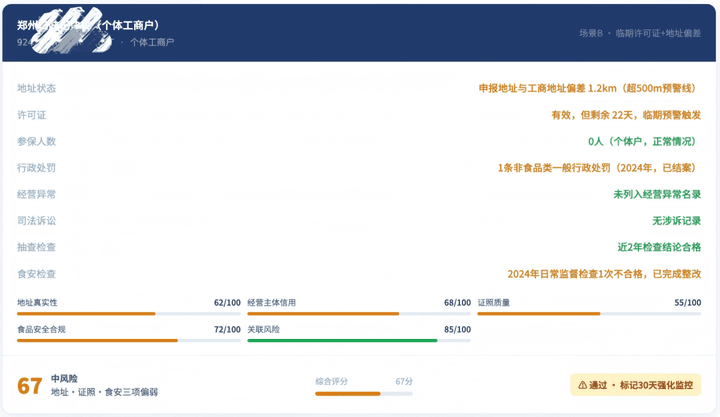Click the 未列入经营异常名录 status
Image resolution: width=720 pixels, height=417 pixels.
click(x=657, y=194)
